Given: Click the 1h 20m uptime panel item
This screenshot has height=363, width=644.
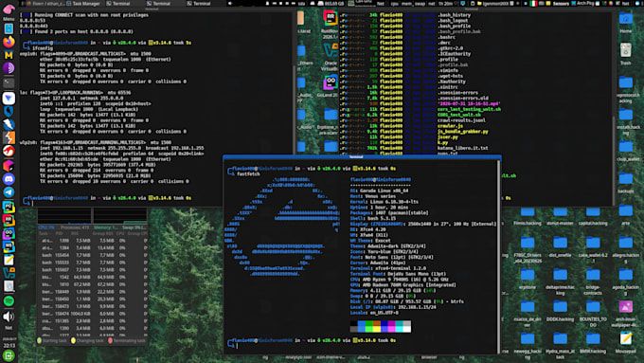Looking at the screenshot, I should click(445, 3).
